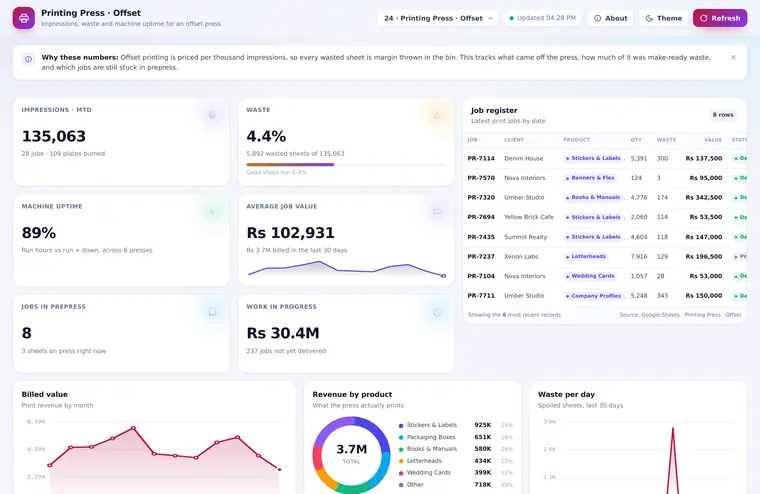Click the Billed value chart peak data point
The width and height of the screenshot is (760, 494).
(x=133, y=428)
